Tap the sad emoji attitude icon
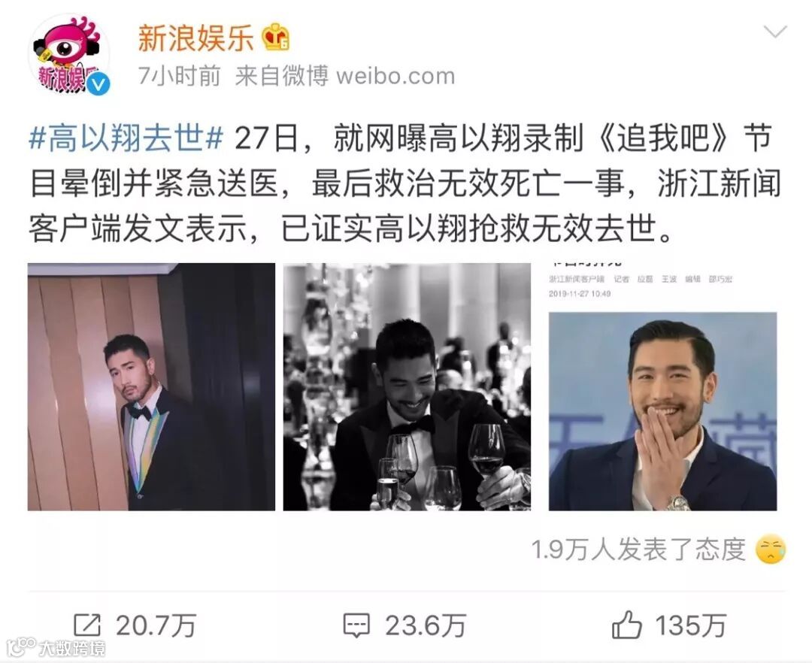 pyautogui.click(x=771, y=549)
